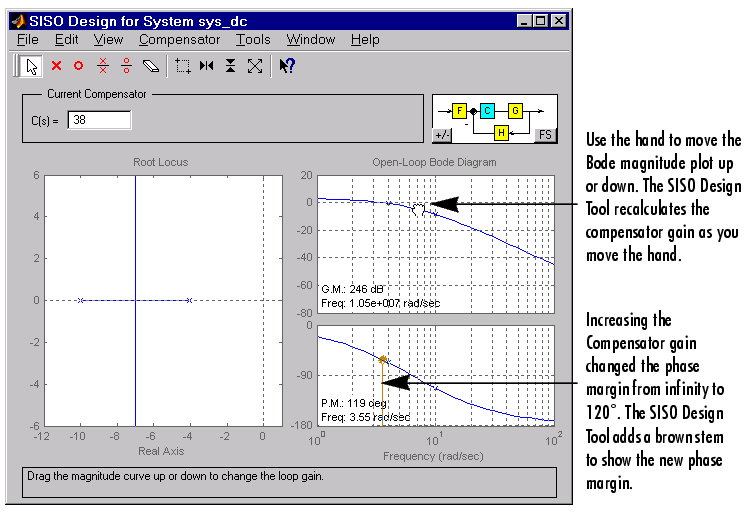Select the add real zero tool
Image resolution: width=752 pixels, height=515 pixels.
click(79, 66)
